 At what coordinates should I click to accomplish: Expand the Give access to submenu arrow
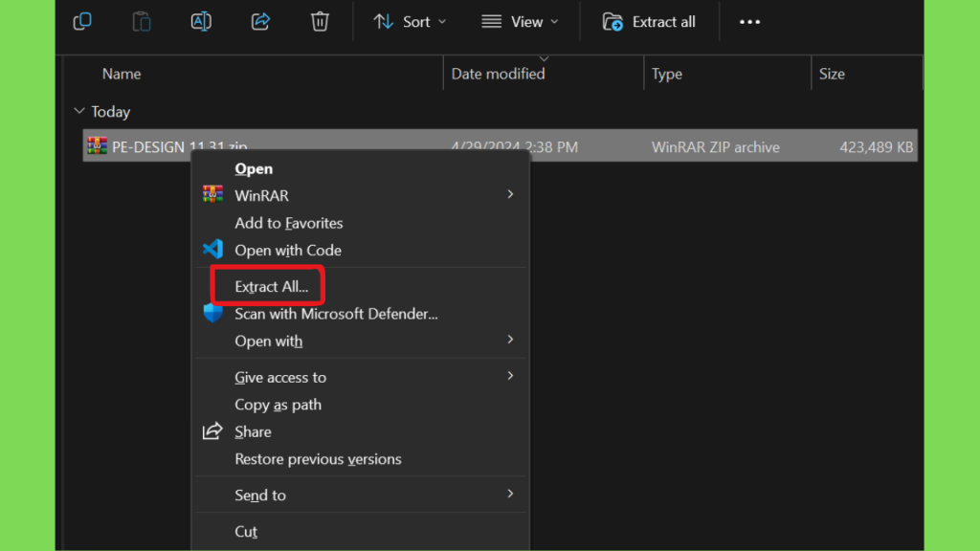(x=511, y=376)
